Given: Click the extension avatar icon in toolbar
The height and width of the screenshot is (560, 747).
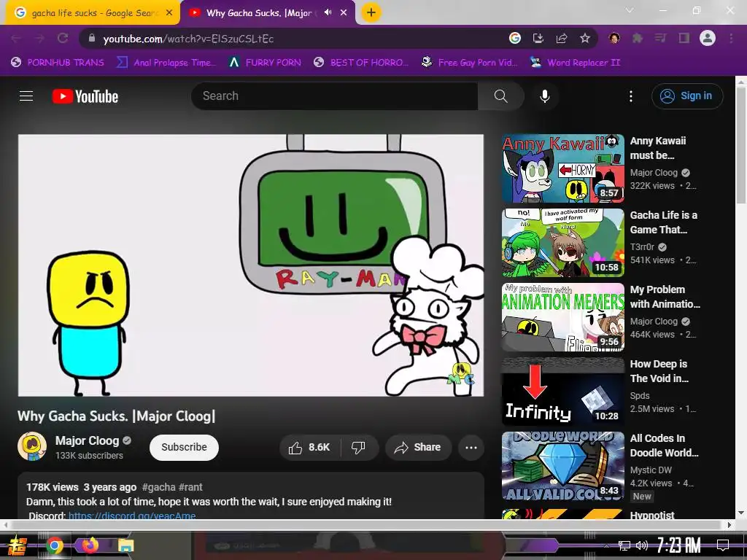Looking at the screenshot, I should pos(614,38).
